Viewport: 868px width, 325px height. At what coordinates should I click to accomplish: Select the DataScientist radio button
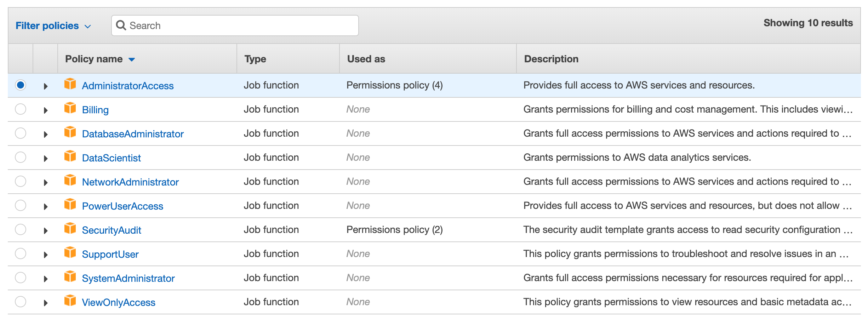[21, 157]
